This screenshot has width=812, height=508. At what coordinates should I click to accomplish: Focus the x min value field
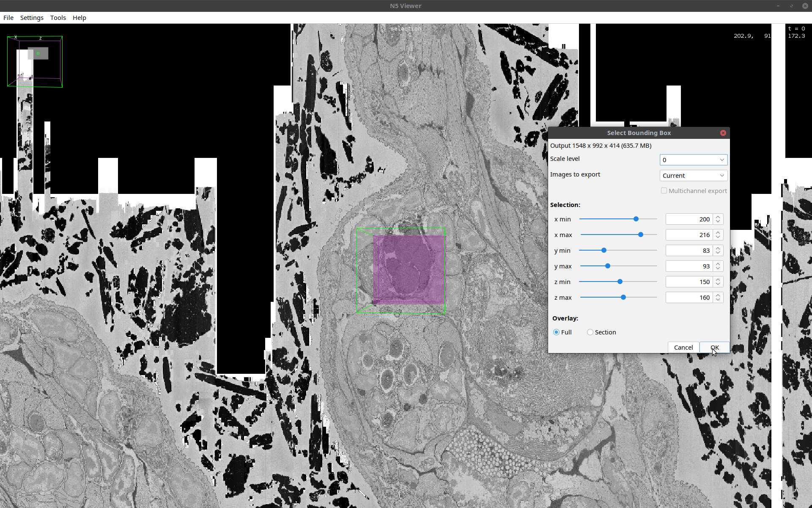(689, 219)
